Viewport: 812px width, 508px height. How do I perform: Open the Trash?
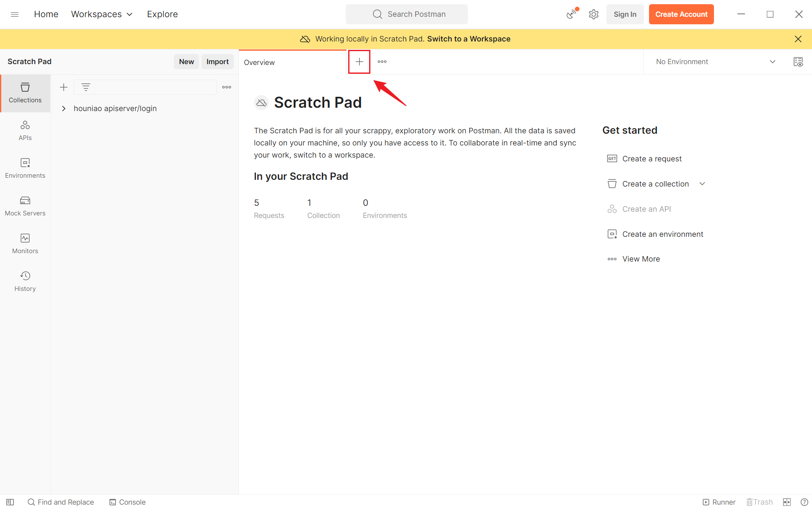point(759,502)
